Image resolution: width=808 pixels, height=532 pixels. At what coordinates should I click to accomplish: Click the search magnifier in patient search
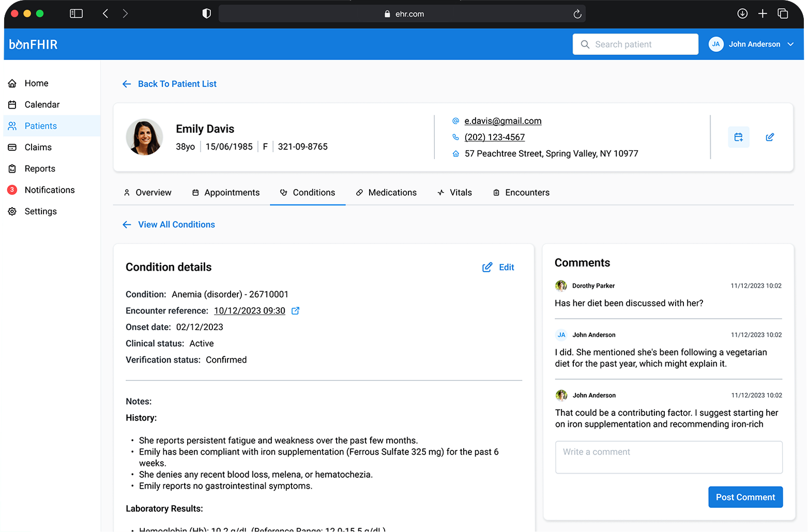585,44
